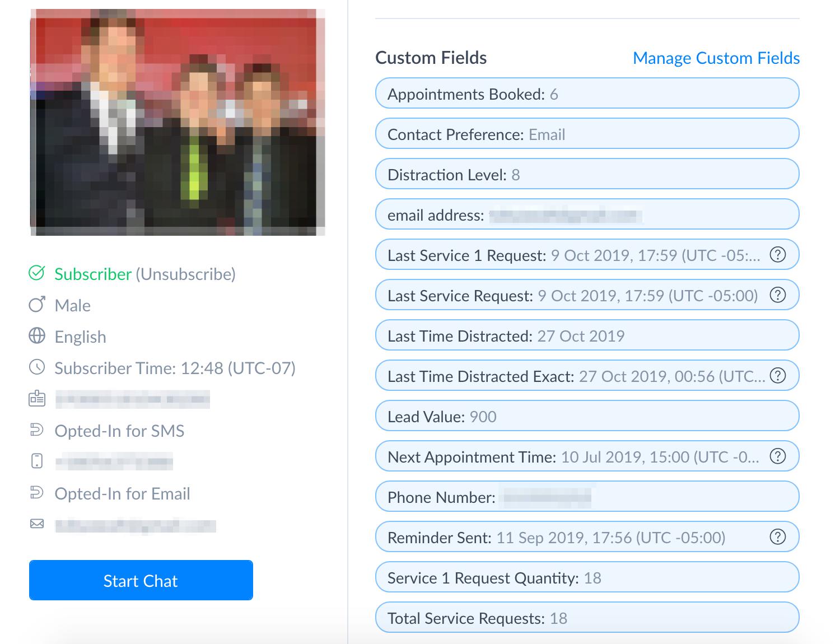Screen dimensions: 840x644
Task: Edit the Lead Value field
Action: pos(587,416)
